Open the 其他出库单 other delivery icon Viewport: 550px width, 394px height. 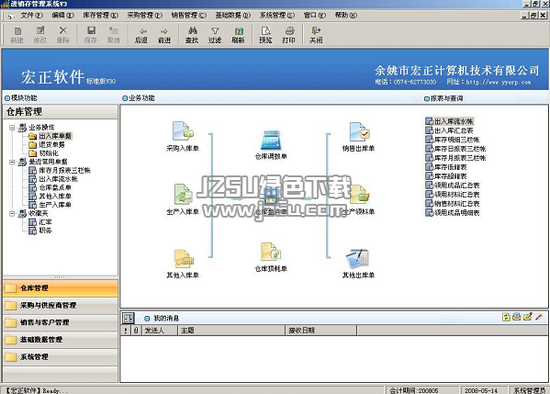(357, 259)
